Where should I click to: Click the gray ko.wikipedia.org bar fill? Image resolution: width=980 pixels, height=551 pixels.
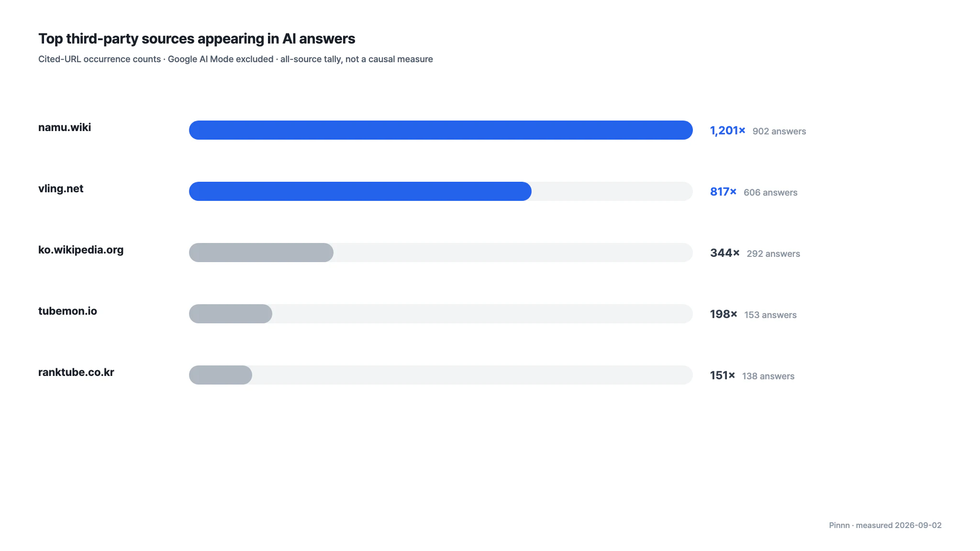tap(261, 253)
